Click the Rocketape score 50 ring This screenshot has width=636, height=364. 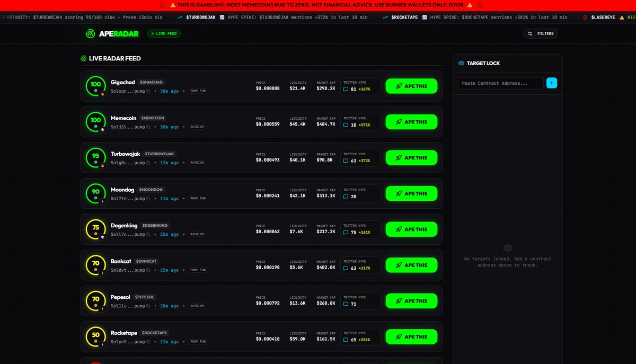pyautogui.click(x=95, y=336)
